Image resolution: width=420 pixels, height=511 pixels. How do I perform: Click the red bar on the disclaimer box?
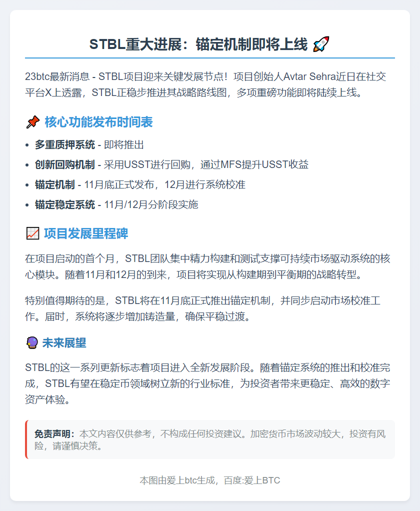point(26,439)
